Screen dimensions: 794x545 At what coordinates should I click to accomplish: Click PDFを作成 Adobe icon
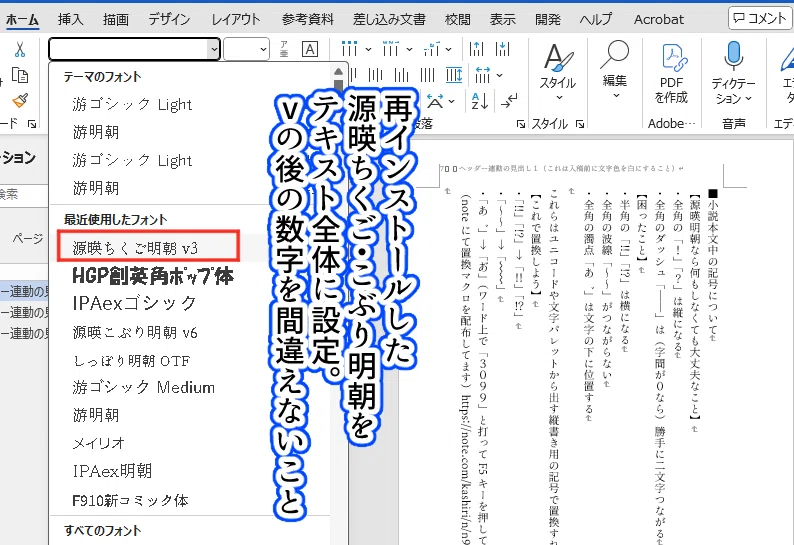click(671, 73)
